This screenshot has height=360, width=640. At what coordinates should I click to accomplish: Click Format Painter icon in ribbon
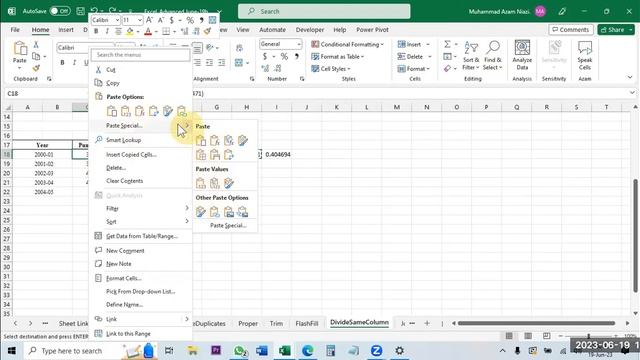pyautogui.click(x=36, y=68)
